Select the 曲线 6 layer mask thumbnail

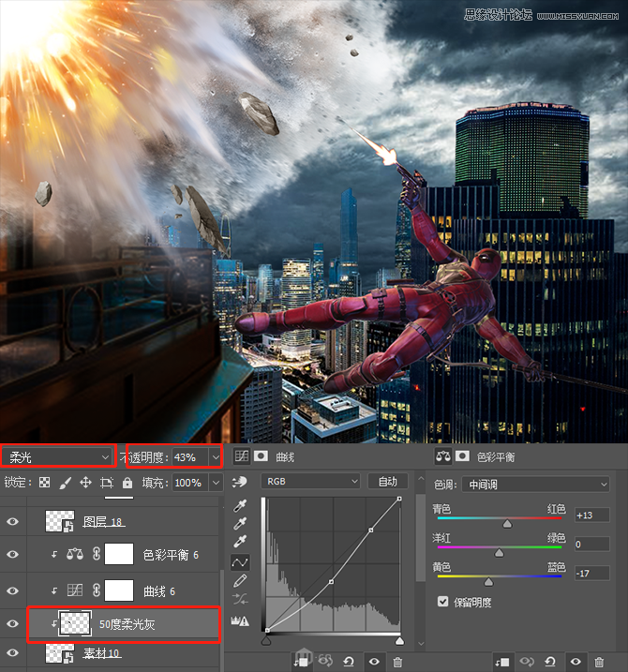point(119,590)
